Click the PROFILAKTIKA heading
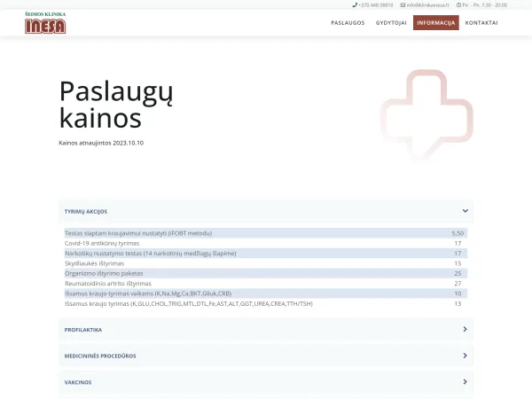 pyautogui.click(x=83, y=330)
